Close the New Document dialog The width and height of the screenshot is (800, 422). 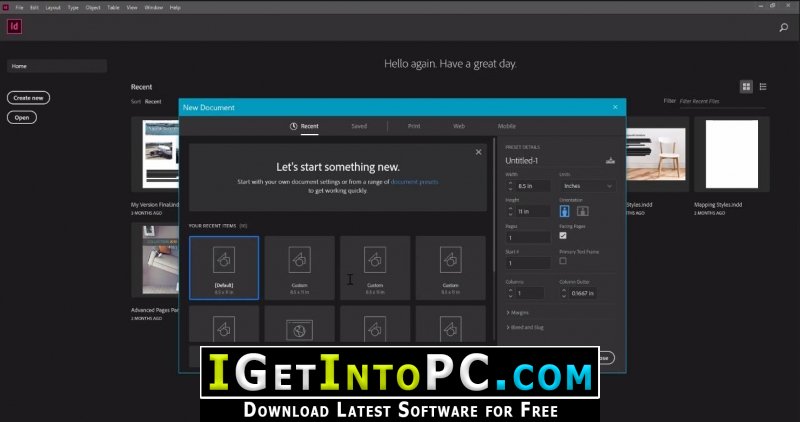click(615, 107)
